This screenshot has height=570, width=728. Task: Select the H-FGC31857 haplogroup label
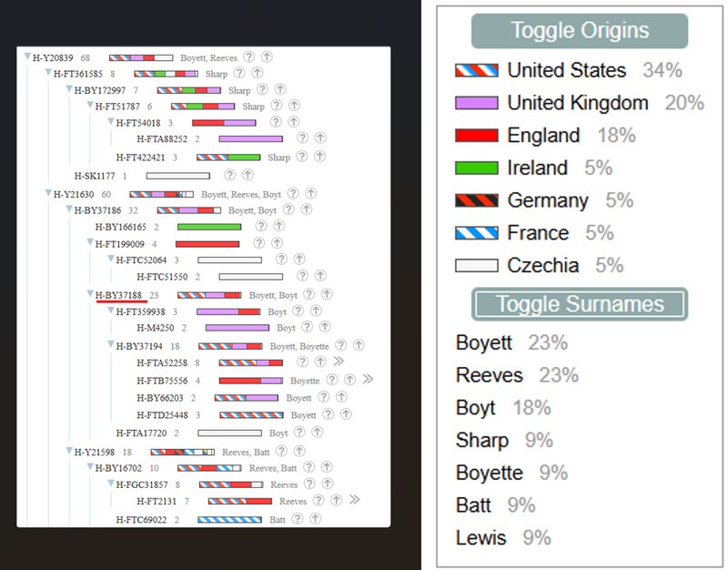pyautogui.click(x=142, y=485)
